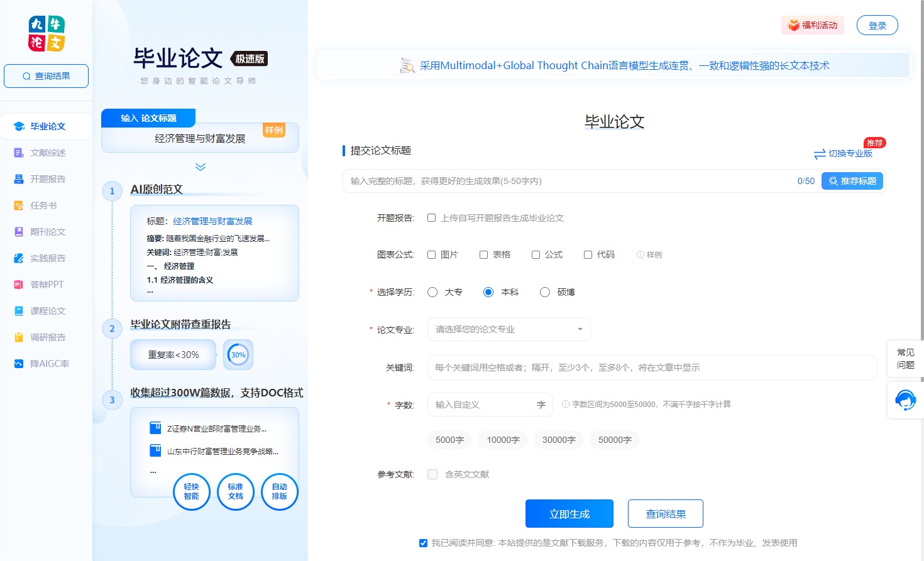The width and height of the screenshot is (924, 561).
Task: Click the 九牛论文 logo icon
Action: pos(47,33)
